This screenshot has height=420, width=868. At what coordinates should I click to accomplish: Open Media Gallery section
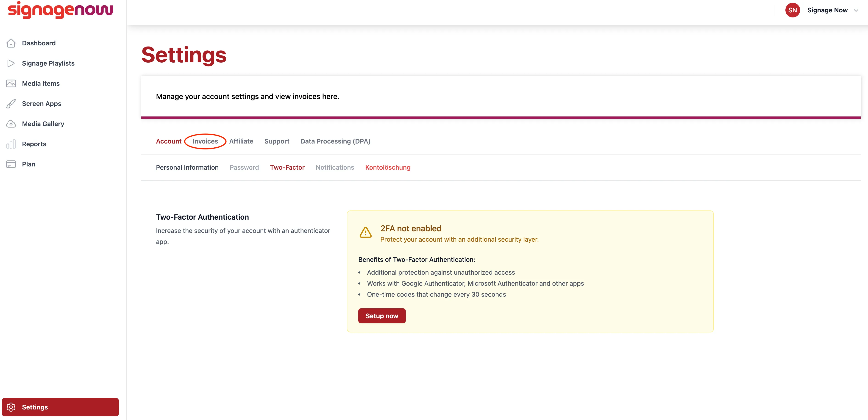pos(43,124)
